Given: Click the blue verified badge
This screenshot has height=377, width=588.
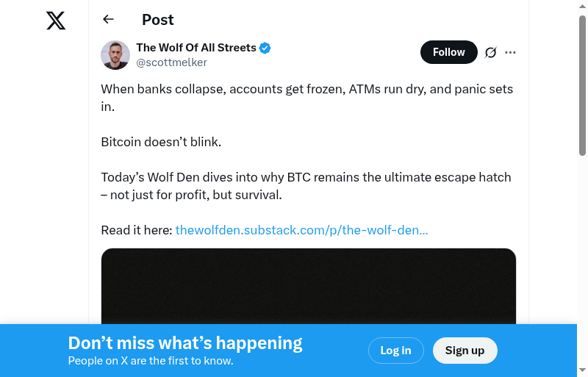Looking at the screenshot, I should 265,49.
